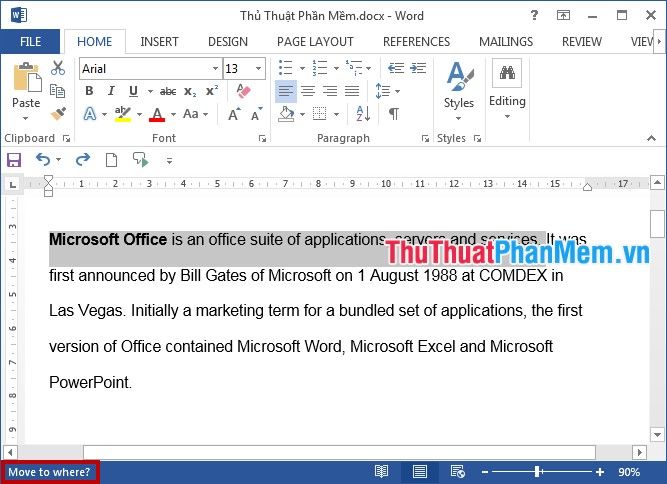Click the Cut scissors icon

click(58, 68)
